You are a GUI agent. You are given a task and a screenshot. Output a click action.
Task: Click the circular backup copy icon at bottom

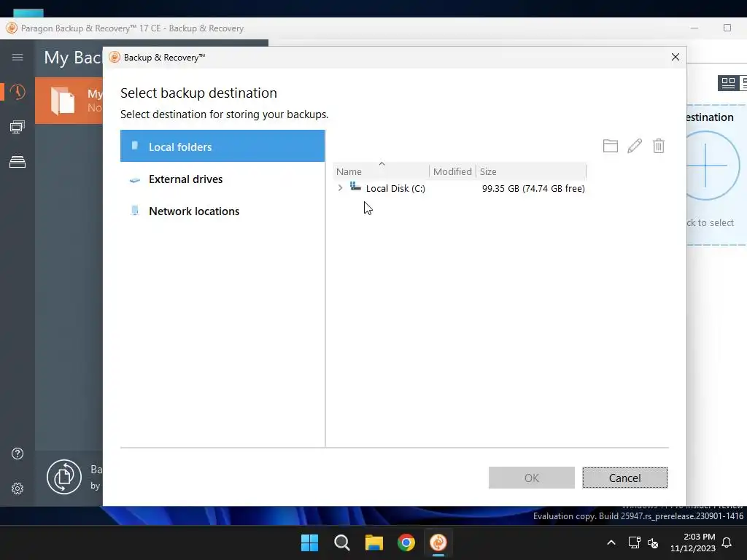pyautogui.click(x=64, y=477)
